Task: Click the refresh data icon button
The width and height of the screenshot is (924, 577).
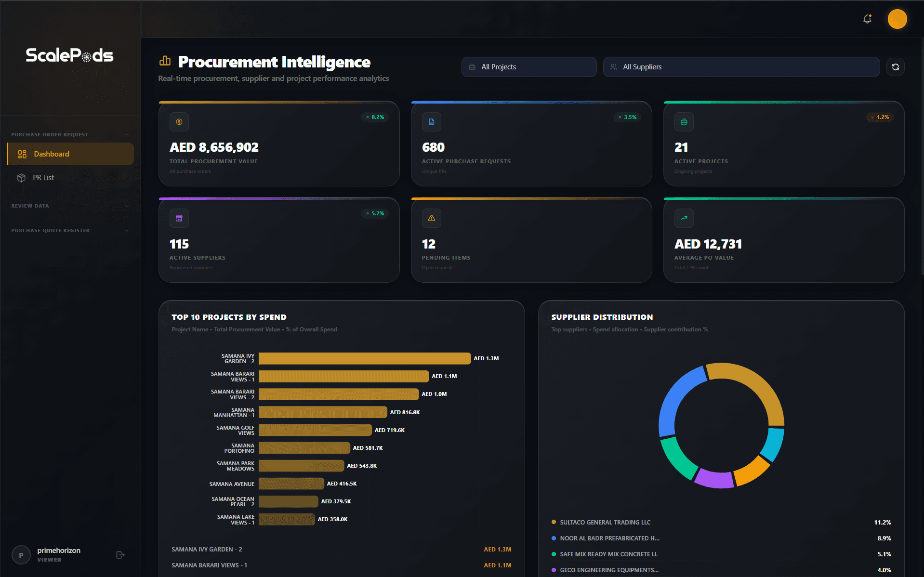Action: tap(895, 67)
